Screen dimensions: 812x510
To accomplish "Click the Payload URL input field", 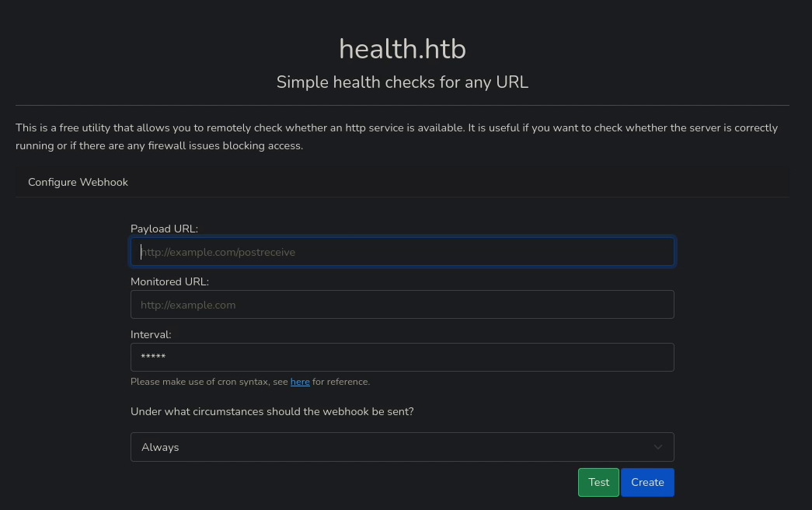I will (402, 252).
